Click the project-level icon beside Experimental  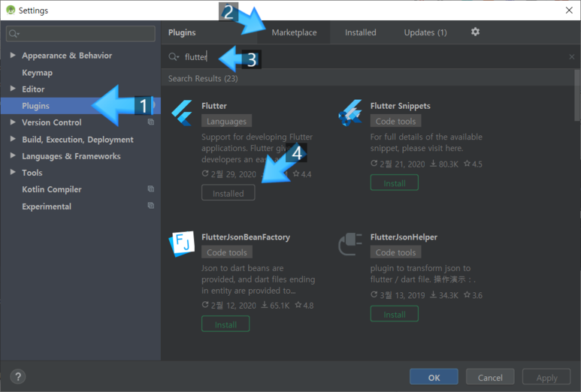151,206
